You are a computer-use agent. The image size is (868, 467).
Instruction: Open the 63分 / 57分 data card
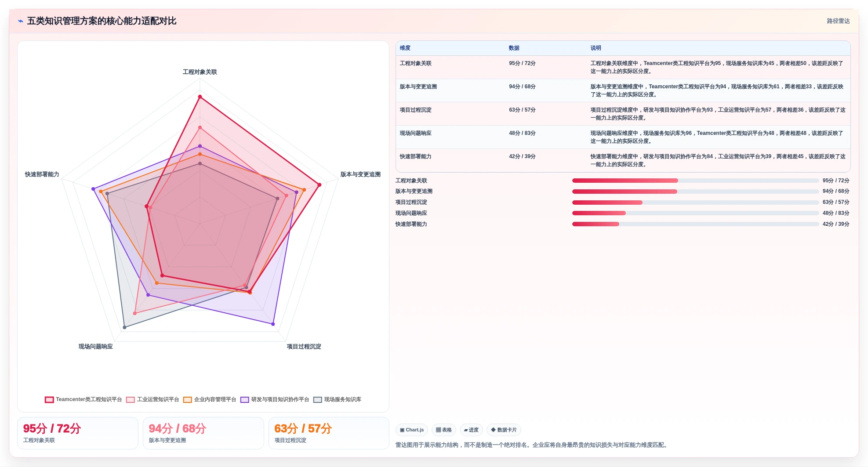pyautogui.click(x=329, y=433)
